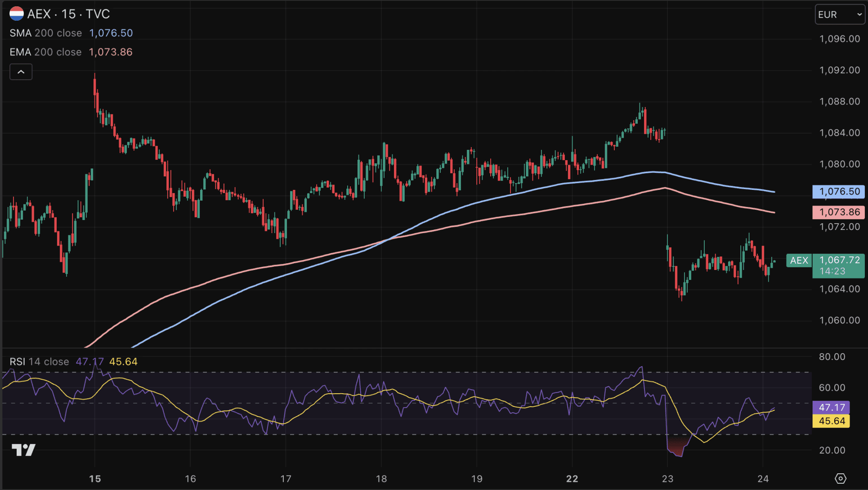
Task: Click the dropdown arrow next to EUR
Action: pos(859,14)
